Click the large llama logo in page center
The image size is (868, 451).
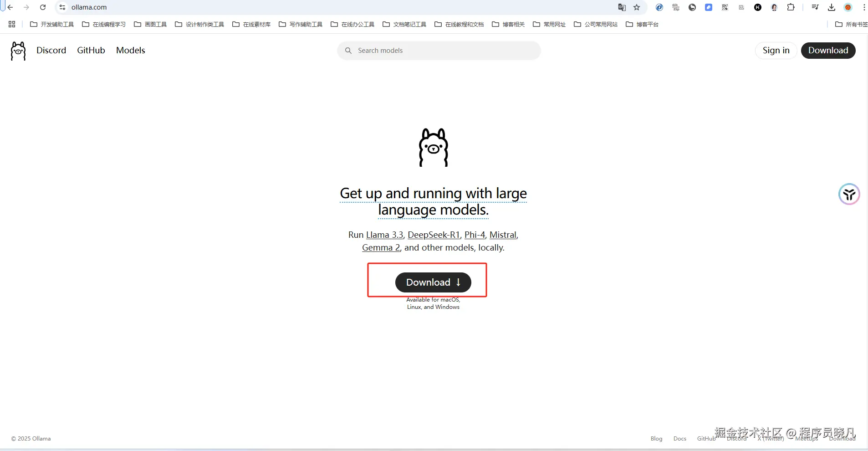434,148
